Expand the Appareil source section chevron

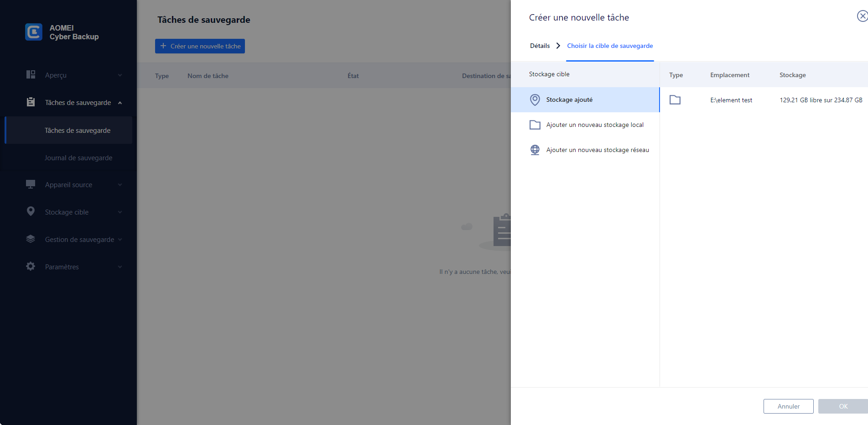pos(120,185)
